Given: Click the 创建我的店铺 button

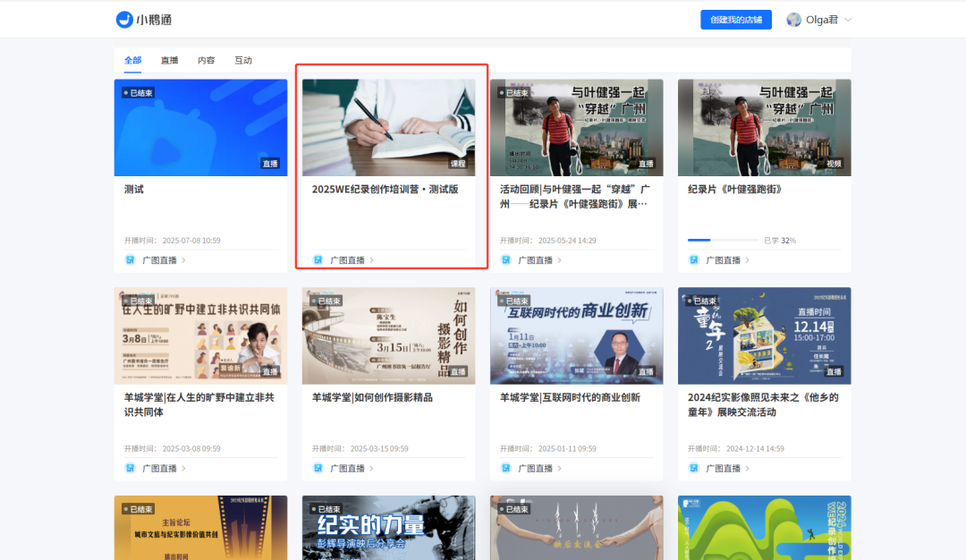Looking at the screenshot, I should coord(735,20).
